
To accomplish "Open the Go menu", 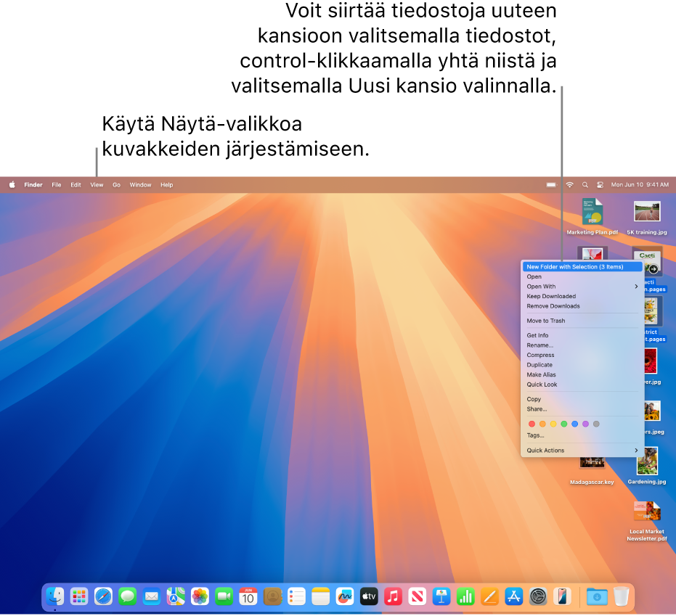I will (x=116, y=185).
